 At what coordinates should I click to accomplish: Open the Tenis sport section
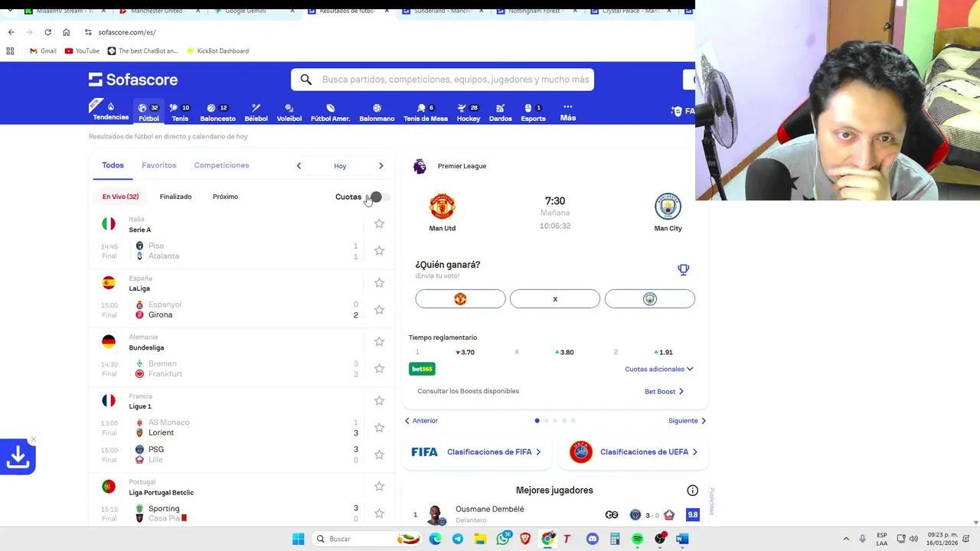(180, 112)
